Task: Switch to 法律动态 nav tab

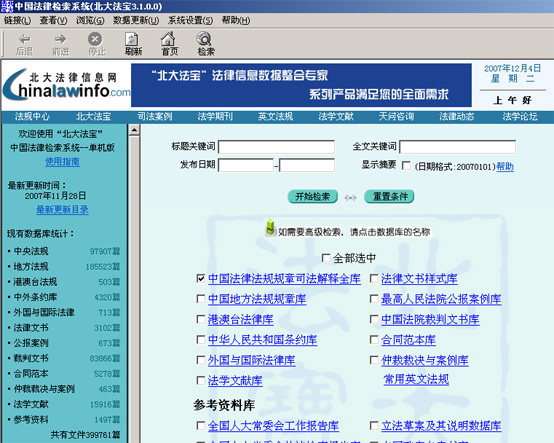Action: (456, 117)
